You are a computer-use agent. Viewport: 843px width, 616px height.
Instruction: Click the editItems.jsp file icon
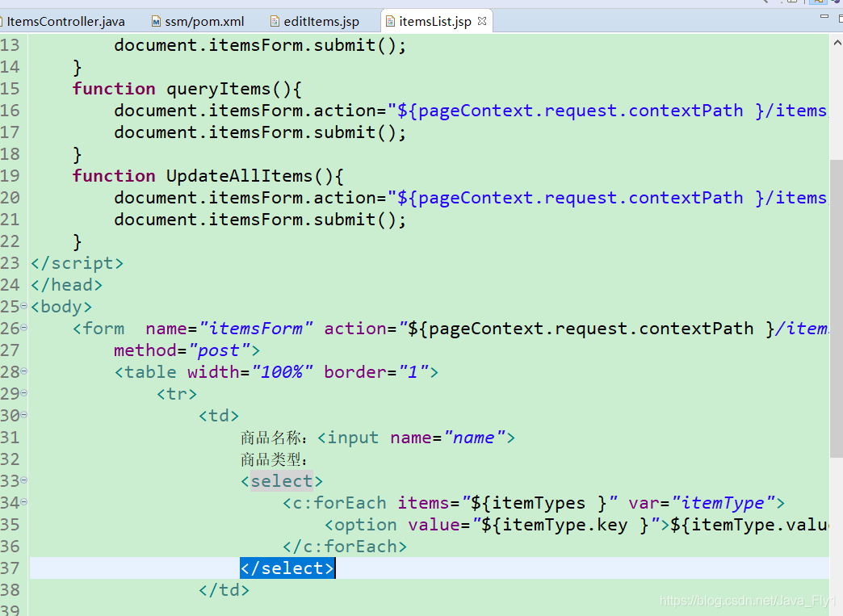tap(275, 22)
